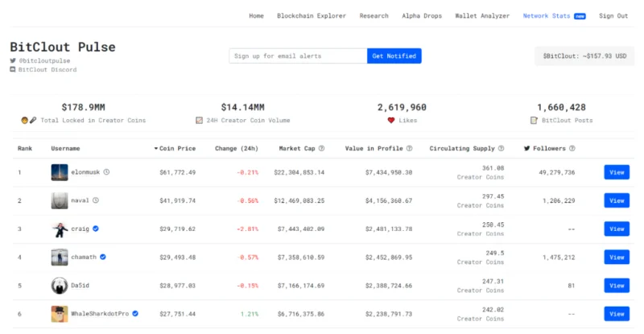The height and width of the screenshot is (334, 644).
Task: Click View button for naval
Action: click(x=617, y=201)
